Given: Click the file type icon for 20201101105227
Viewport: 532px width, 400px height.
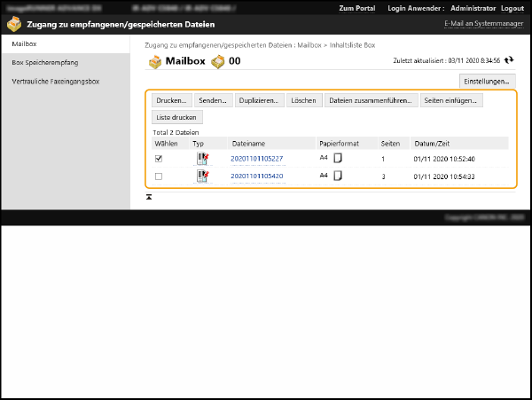Looking at the screenshot, I should pos(203,159).
